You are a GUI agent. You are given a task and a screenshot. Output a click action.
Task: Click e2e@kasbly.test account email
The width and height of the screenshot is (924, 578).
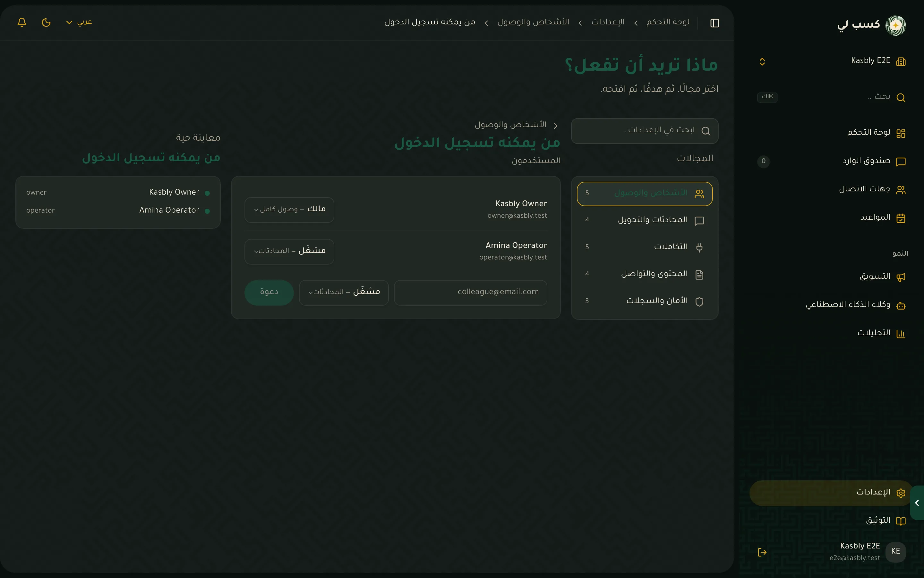[854, 558]
